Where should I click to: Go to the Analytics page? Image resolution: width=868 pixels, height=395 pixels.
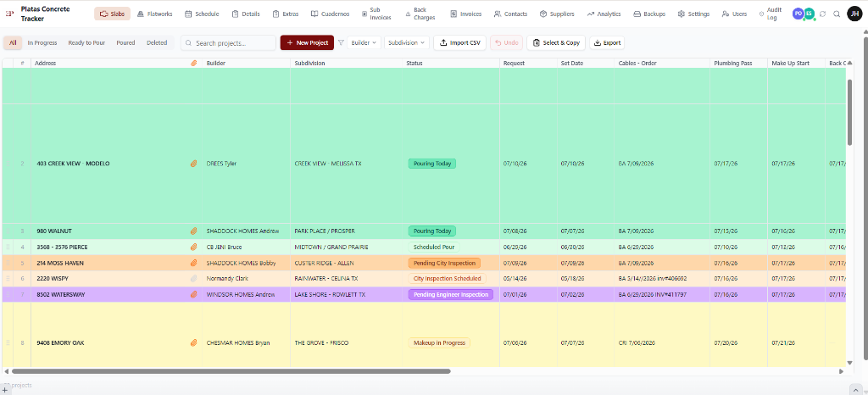pyautogui.click(x=604, y=14)
